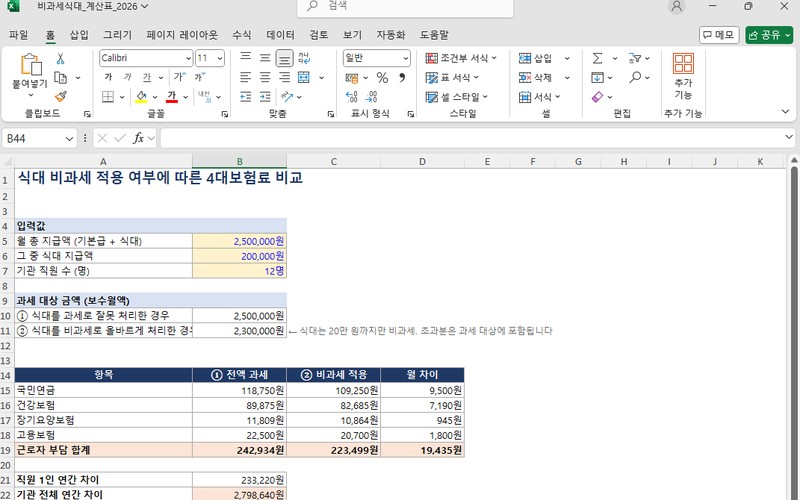Screen dimensions: 800x500
Task: Align text to the right
Action: [x=285, y=77]
